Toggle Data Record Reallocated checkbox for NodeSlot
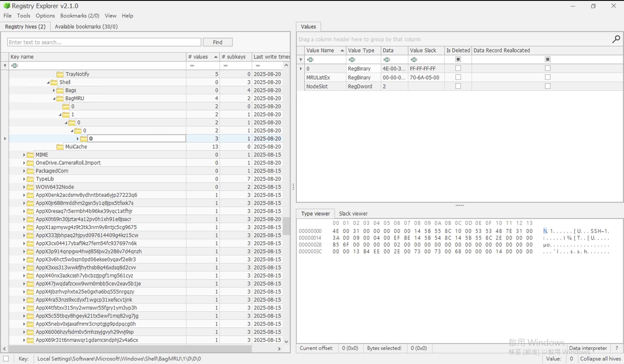 [x=548, y=86]
